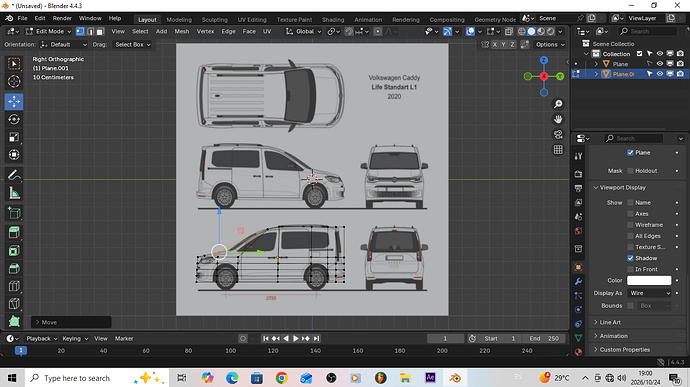This screenshot has height=387, width=690.
Task: Click the Marker menu in timeline
Action: click(x=124, y=339)
